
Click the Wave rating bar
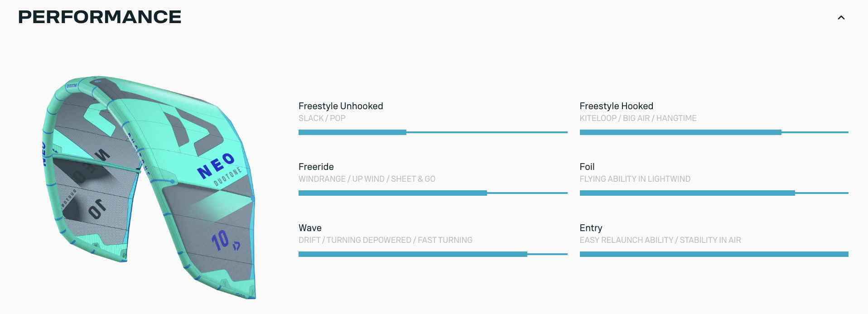tap(433, 254)
